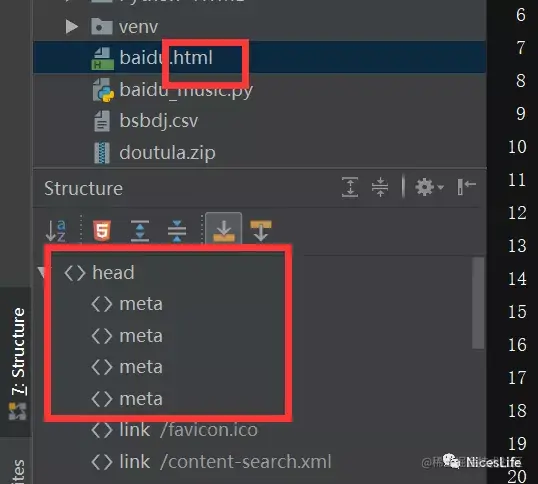This screenshot has width=538, height=484.
Task: Toggle the HTML5 outline view icon
Action: pyautogui.click(x=102, y=231)
